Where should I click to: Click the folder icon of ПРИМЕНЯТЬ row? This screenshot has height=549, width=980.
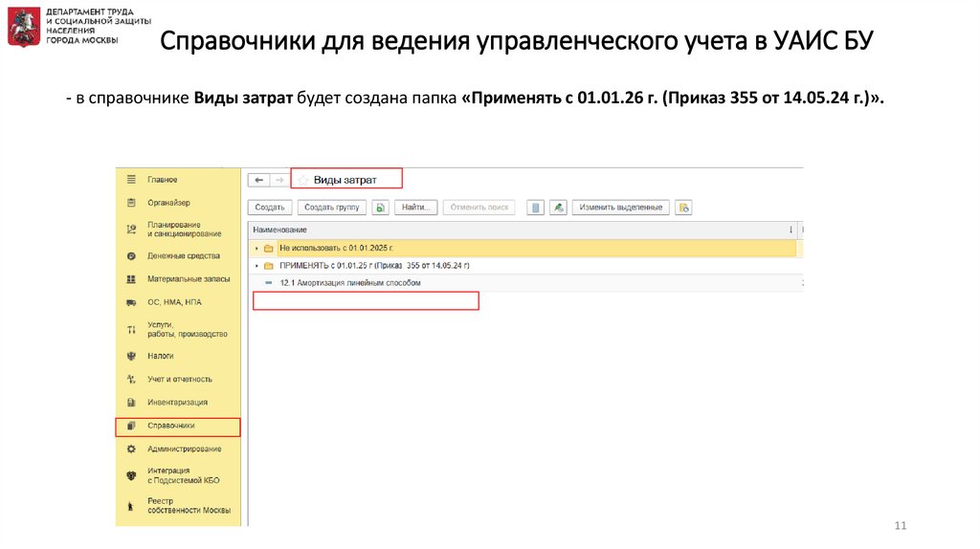coord(269,266)
